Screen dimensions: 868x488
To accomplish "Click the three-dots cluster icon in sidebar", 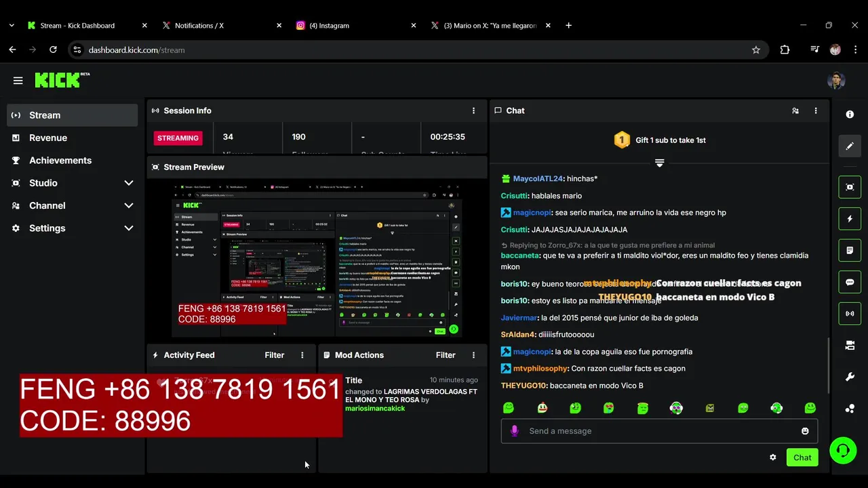I will tap(850, 408).
